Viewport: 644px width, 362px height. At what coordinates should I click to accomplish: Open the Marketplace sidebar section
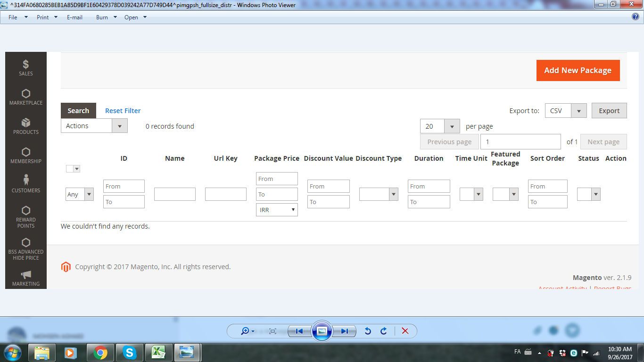coord(25,97)
